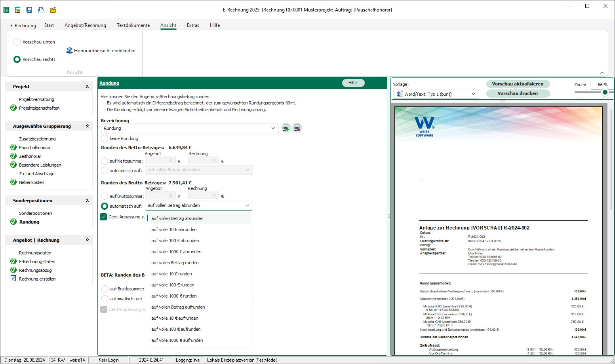615x364 pixels.
Task: Collapse the Ausgewählte Gruppierung section
Action: click(x=87, y=126)
